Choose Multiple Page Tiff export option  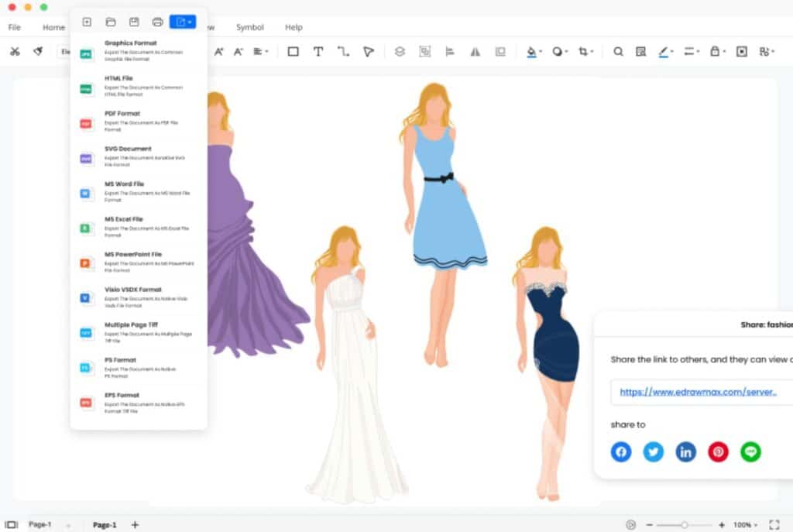click(138, 333)
